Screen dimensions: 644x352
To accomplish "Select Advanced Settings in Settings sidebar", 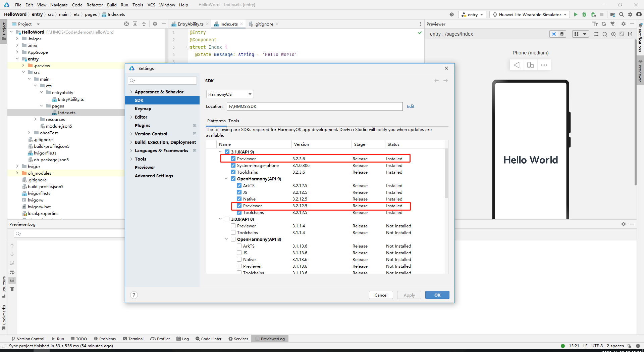I will [154, 176].
